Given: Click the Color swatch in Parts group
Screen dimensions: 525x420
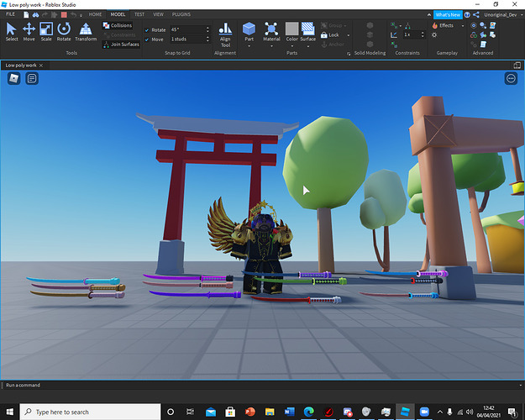Looking at the screenshot, I should click(291, 29).
